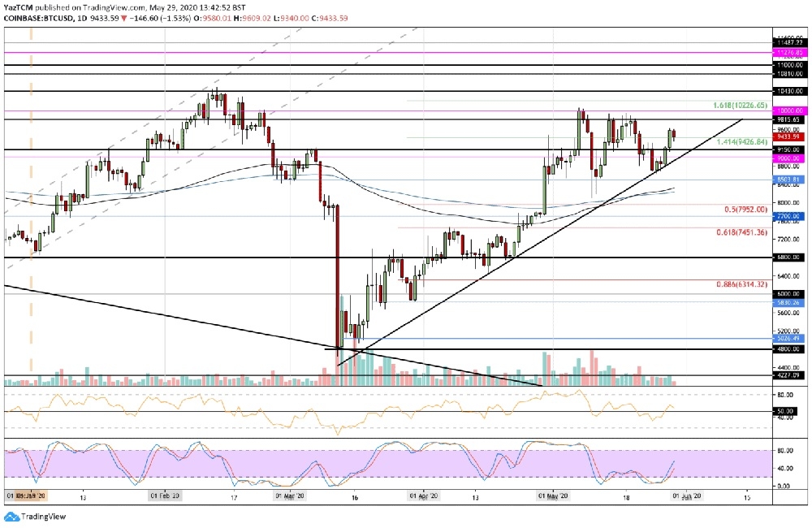Click the 4227.09 price label
Image resolution: width=812 pixels, height=528 pixels.
point(788,375)
